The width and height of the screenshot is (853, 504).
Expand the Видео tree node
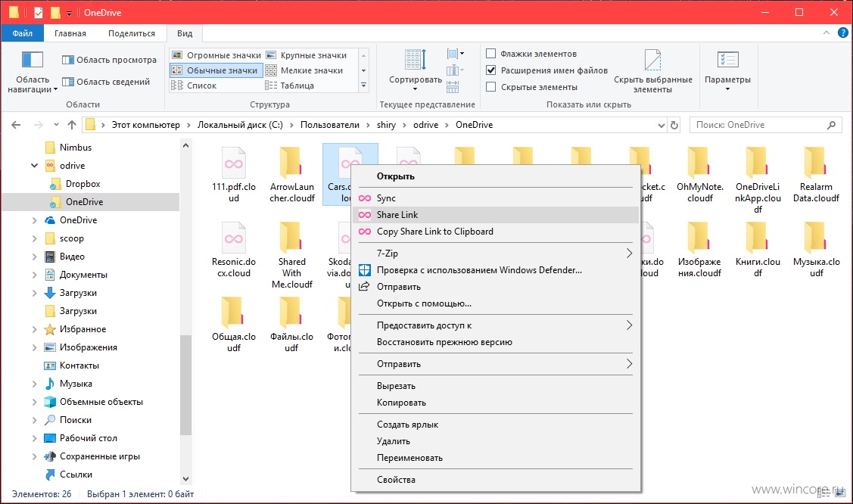pyautogui.click(x=34, y=257)
